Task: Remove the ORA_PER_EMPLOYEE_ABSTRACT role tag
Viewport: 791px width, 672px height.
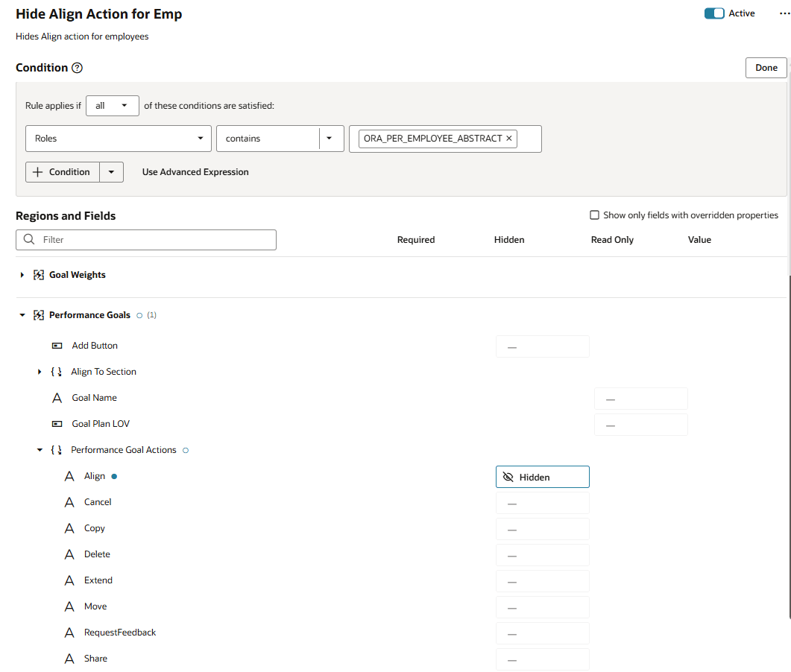Action: point(509,138)
